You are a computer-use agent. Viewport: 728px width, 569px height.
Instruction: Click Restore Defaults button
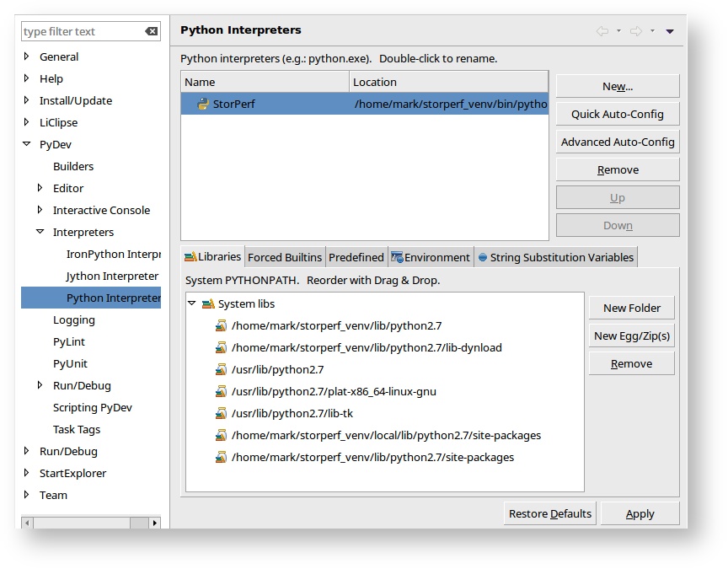point(550,514)
